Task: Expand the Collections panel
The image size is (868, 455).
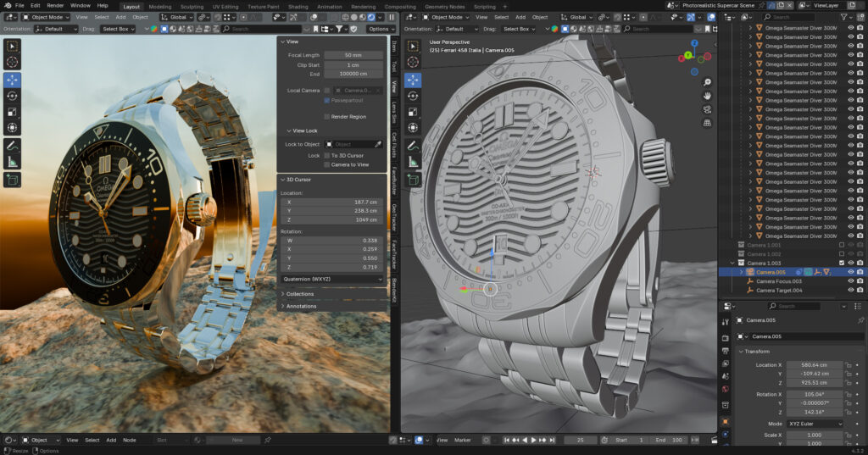Action: click(299, 294)
